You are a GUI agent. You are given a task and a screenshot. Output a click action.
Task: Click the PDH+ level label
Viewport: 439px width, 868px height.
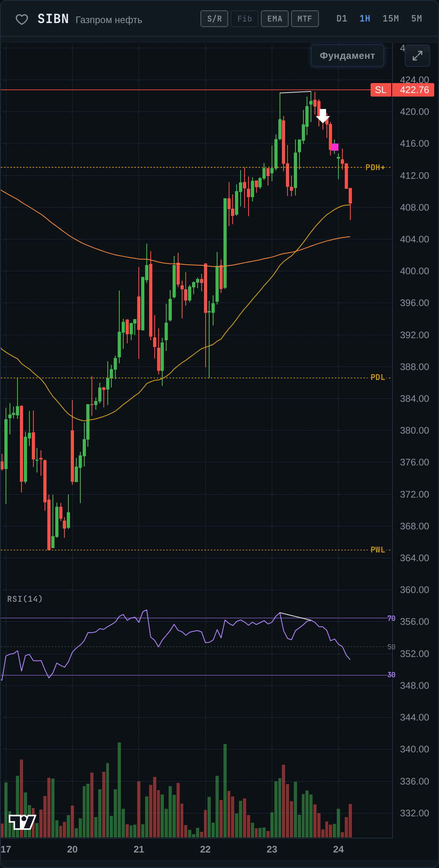375,167
